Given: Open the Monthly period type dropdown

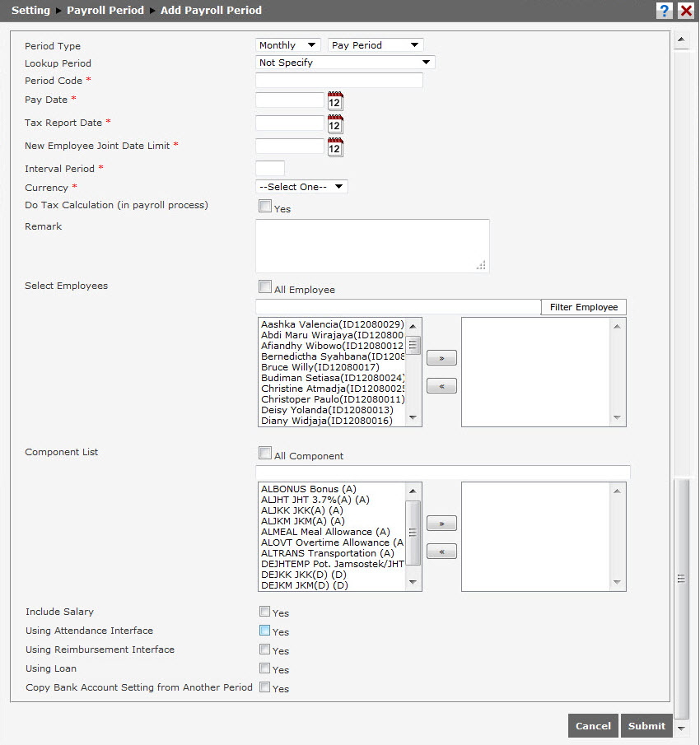Looking at the screenshot, I should [287, 45].
